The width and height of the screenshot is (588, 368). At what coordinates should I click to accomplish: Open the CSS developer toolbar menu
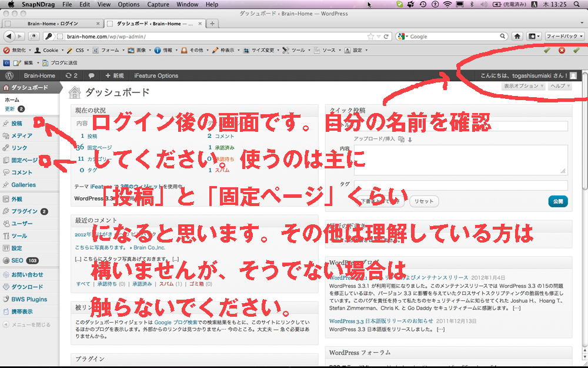[x=78, y=50]
